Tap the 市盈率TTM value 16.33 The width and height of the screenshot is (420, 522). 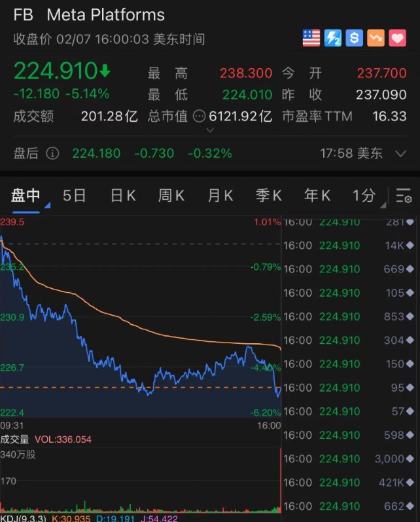tap(389, 116)
